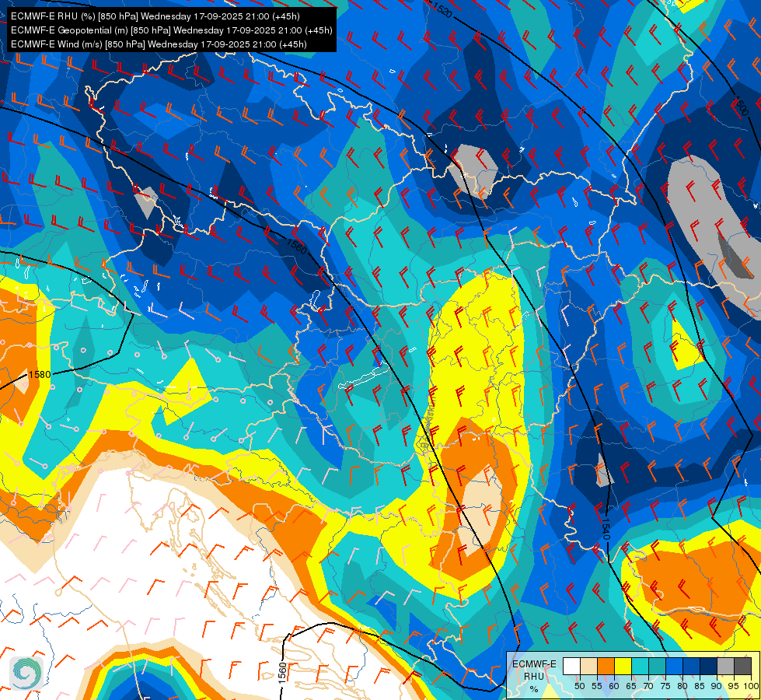Click the 1520 contour label

tap(442, 9)
